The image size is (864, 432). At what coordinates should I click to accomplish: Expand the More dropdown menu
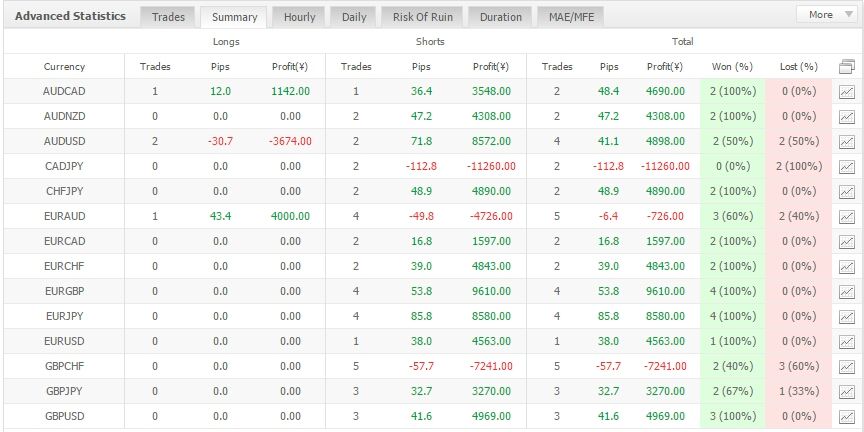tap(829, 15)
